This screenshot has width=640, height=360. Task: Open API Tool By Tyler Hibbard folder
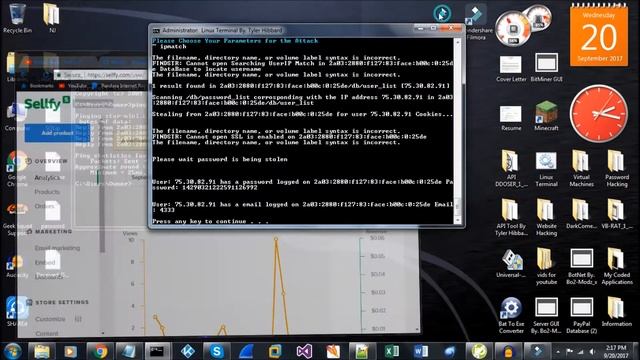point(511,218)
